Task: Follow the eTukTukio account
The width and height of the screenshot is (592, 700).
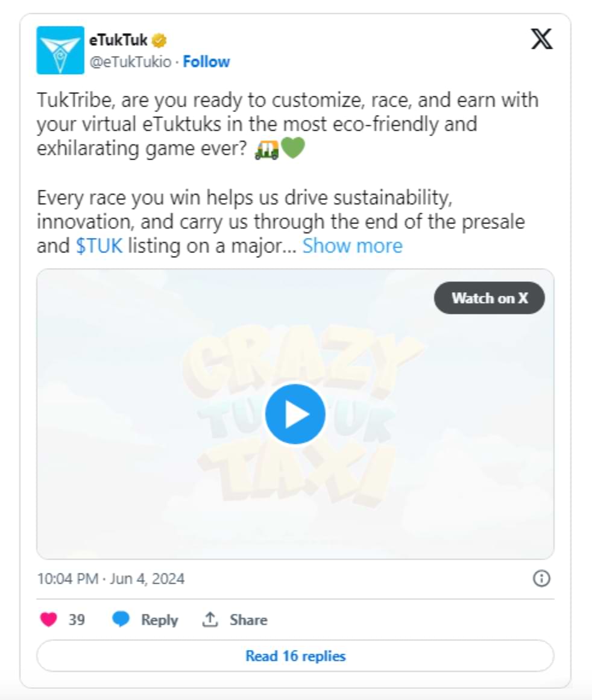Action: click(x=206, y=61)
